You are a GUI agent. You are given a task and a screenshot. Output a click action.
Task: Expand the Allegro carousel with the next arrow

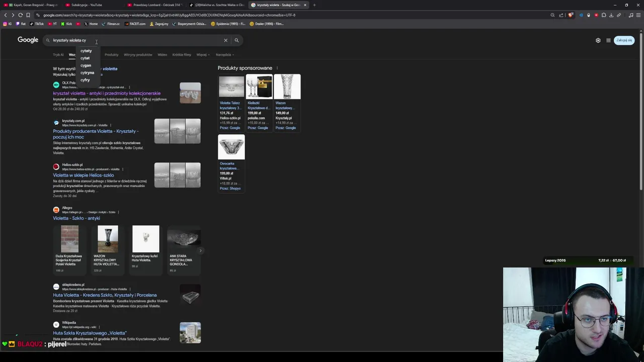[200, 250]
